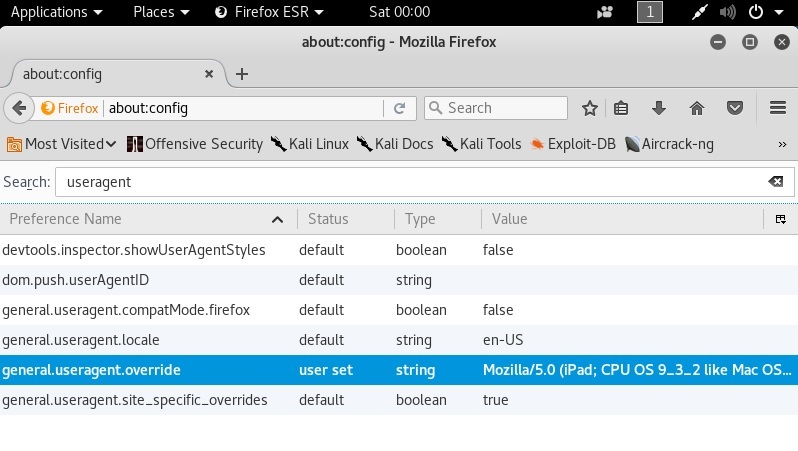Click the true value for site_specific_overrides
This screenshot has height=451, width=798.
point(495,400)
